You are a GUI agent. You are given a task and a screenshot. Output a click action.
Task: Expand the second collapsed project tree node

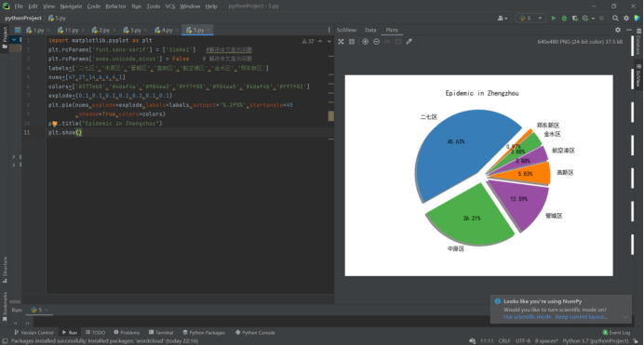14,165
